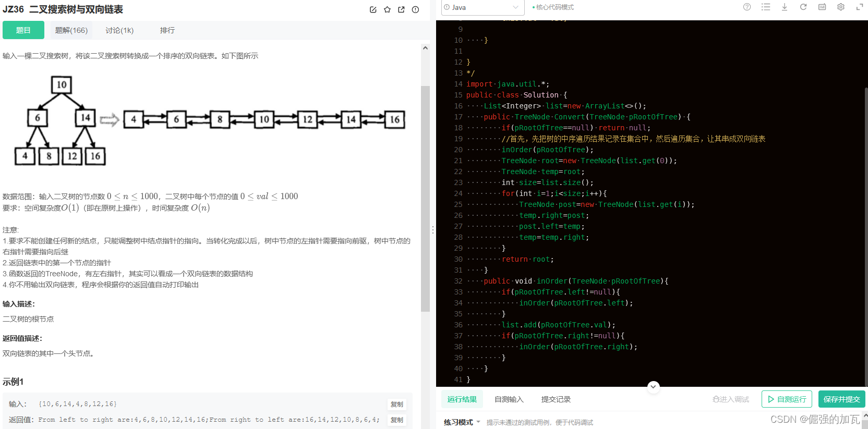868x429 pixels.
Task: Click the line 'return root;' in the editor
Action: point(528,259)
